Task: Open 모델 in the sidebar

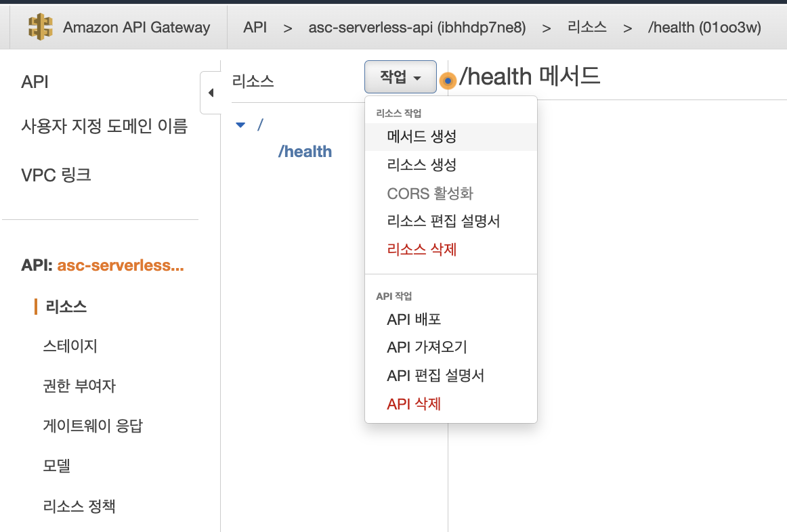Action: click(56, 466)
